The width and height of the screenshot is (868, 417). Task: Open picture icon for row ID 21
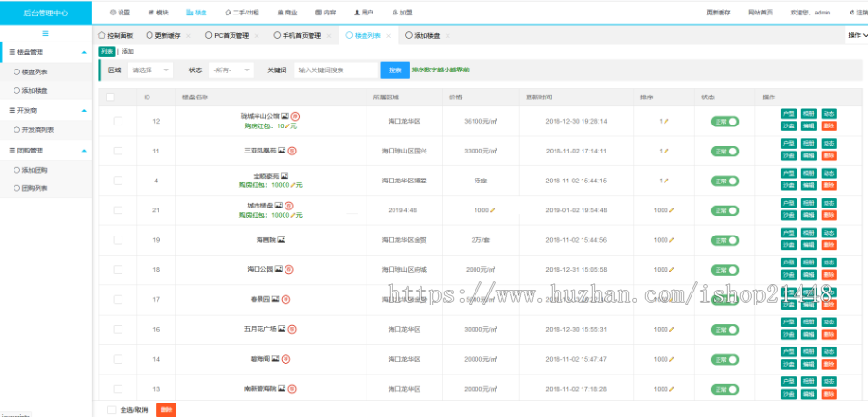[x=279, y=205]
